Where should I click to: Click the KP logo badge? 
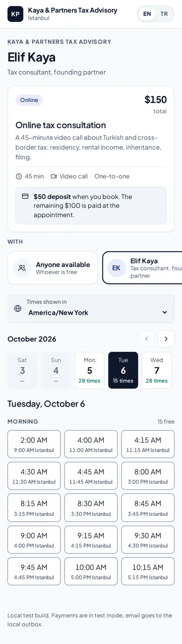15,14
